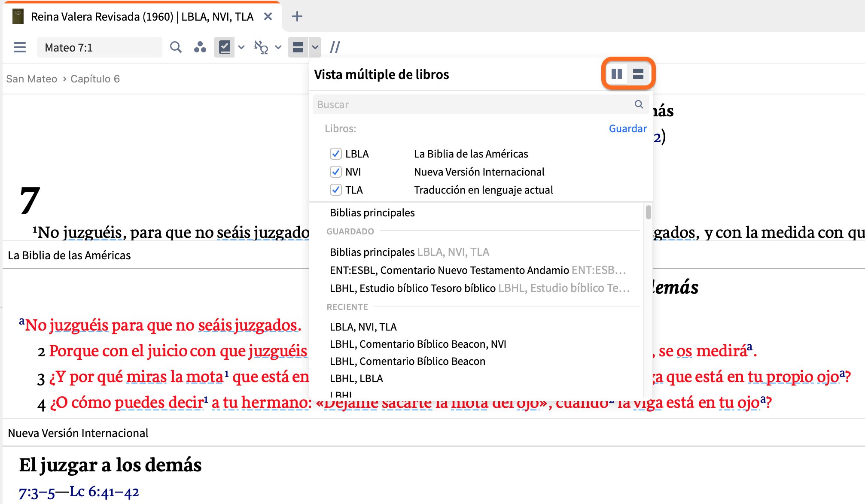Toggle the inline checkmark toolbar icon
The image size is (865, 504).
point(225,47)
